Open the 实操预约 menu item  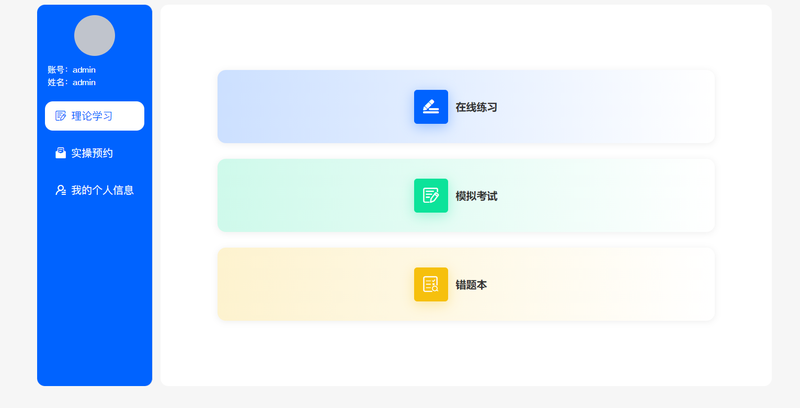tap(94, 153)
